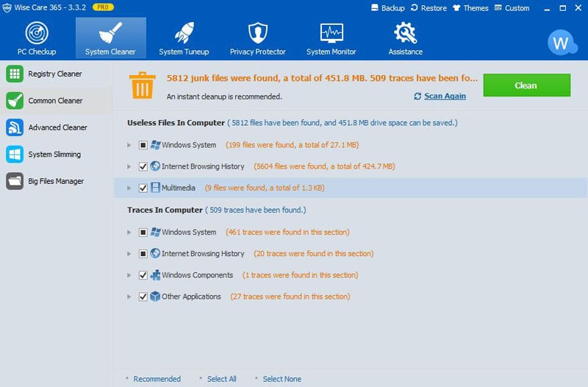Click 'Useless Files In Computer' heading
The width and height of the screenshot is (588, 387).
pos(176,123)
